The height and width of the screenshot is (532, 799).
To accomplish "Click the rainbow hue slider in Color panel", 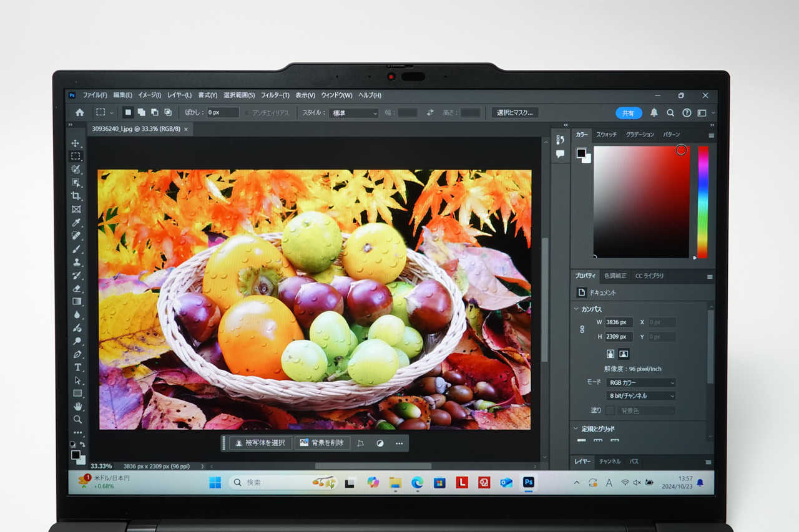I will [x=703, y=202].
